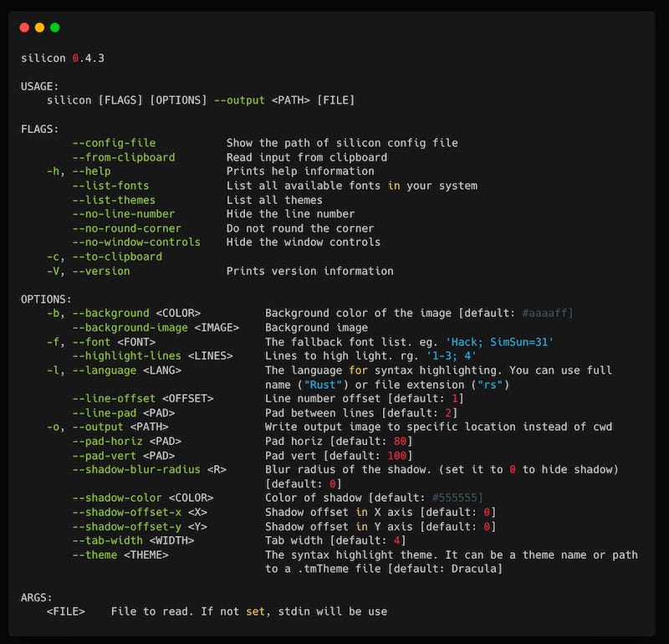Click the 'Hack; SimSun=31' example string
Screen dimensions: 669x644
pos(499,342)
